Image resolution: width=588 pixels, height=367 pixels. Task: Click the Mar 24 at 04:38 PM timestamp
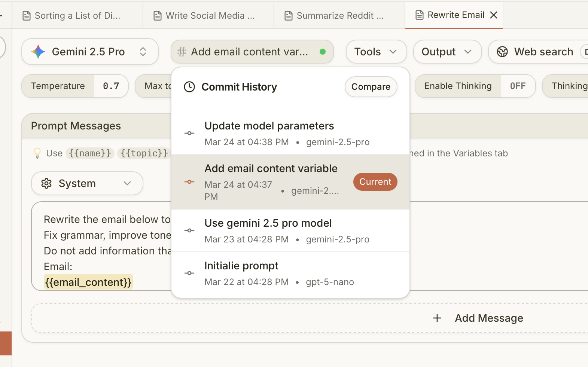coord(247,142)
